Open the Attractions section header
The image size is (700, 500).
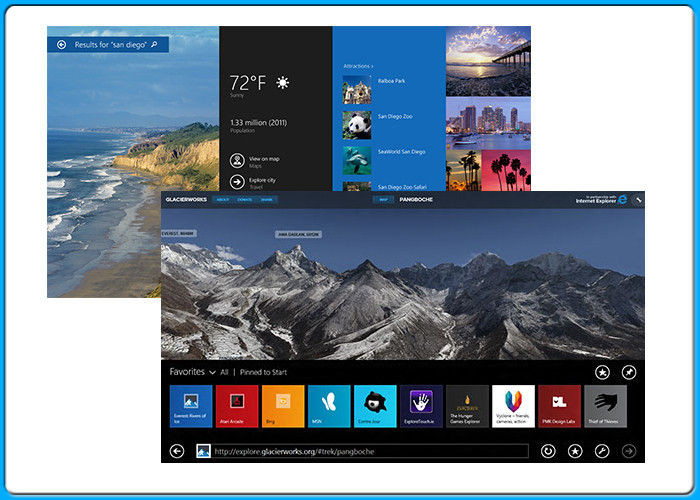[x=358, y=66]
